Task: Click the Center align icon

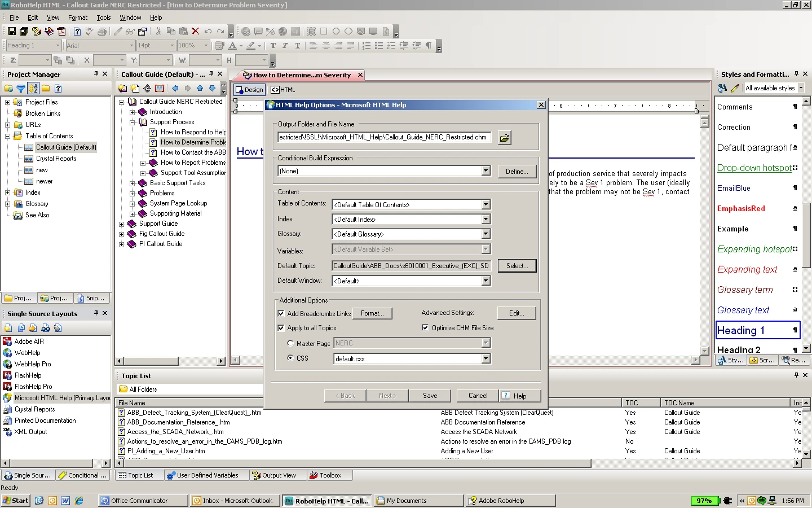Action: (x=326, y=46)
